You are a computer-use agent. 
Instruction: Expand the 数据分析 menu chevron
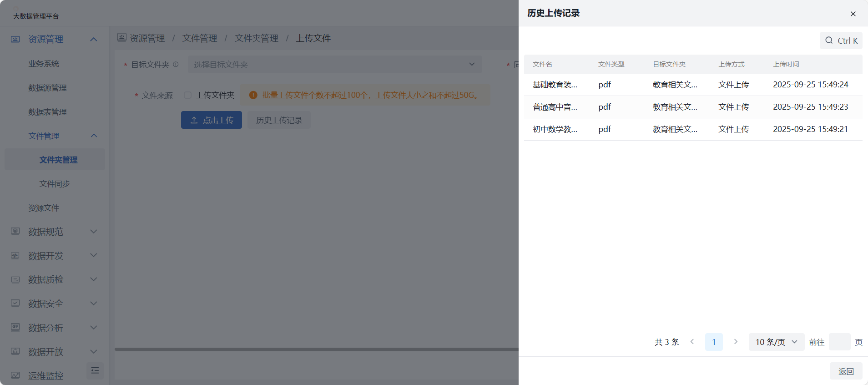click(94, 328)
